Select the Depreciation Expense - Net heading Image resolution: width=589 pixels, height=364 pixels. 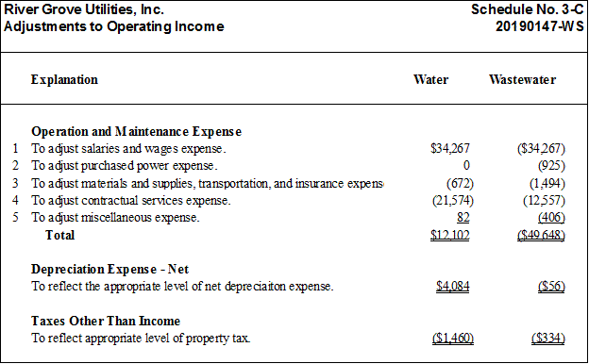coord(110,270)
